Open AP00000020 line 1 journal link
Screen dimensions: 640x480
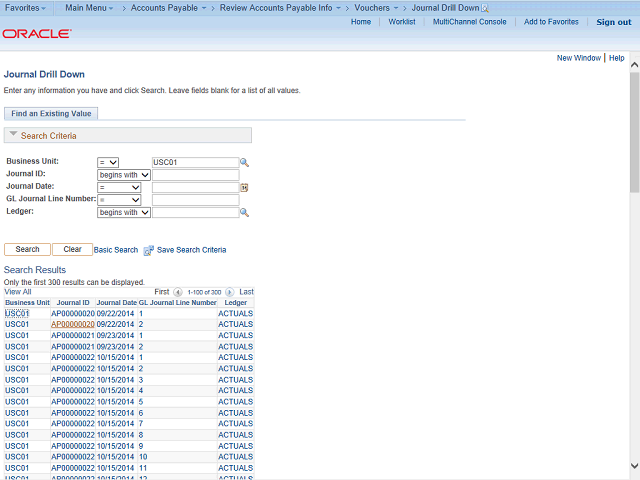73,313
